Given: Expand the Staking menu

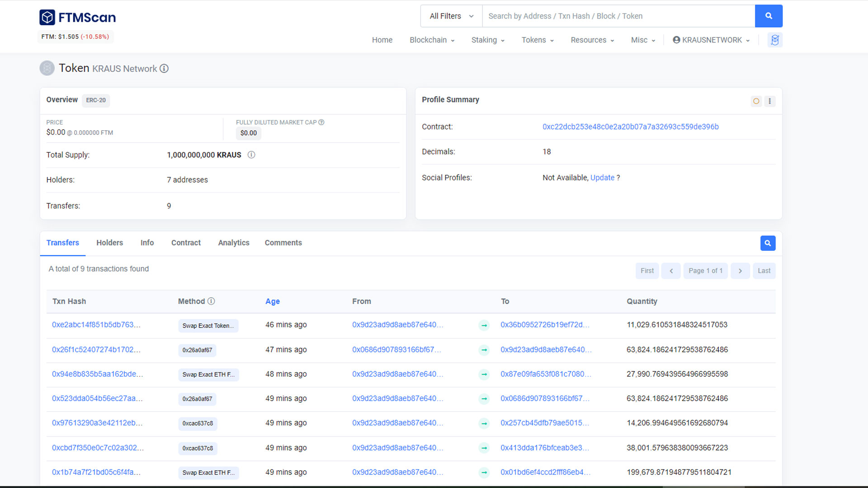Looking at the screenshot, I should tap(488, 40).
